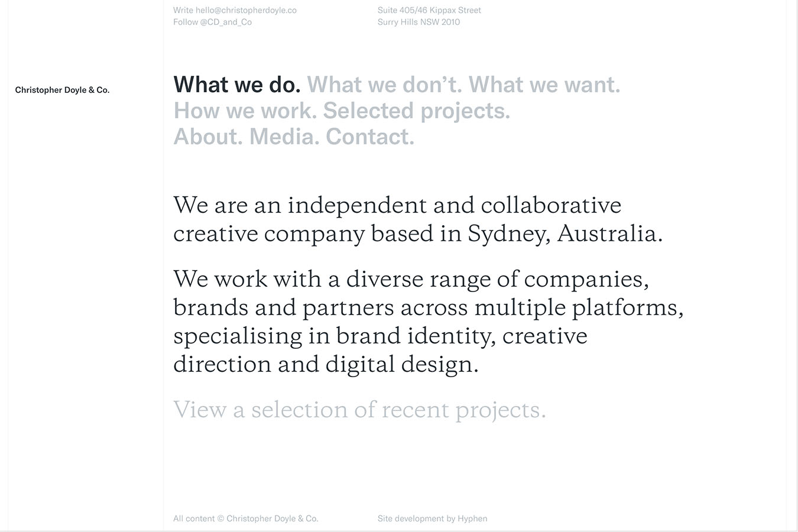Select 'Selected projects.' in the navigation

[x=417, y=111]
